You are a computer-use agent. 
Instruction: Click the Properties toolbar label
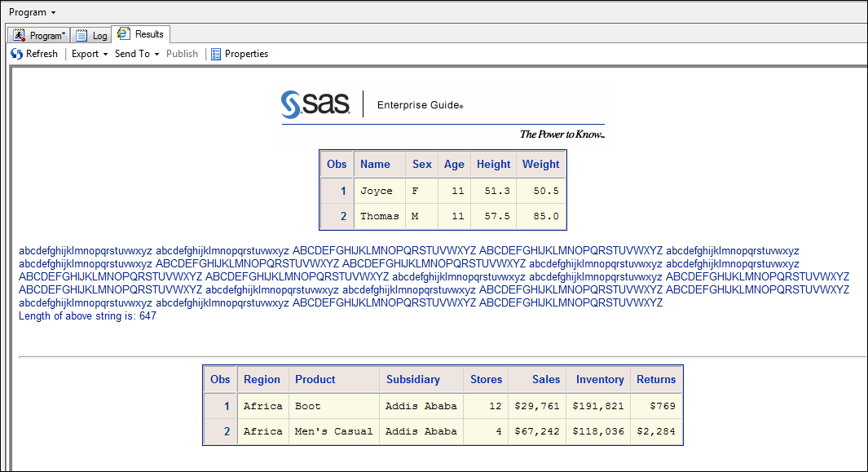point(247,54)
